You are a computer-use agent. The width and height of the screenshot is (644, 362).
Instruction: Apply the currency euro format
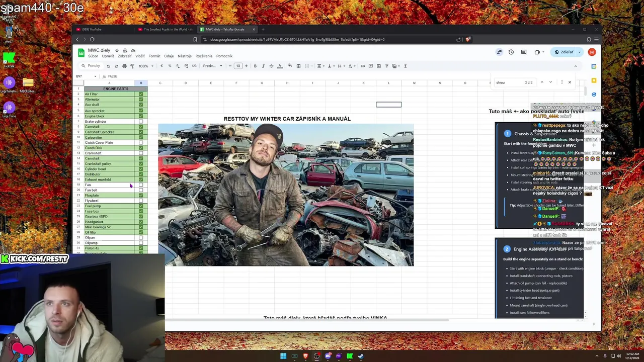[162, 66]
